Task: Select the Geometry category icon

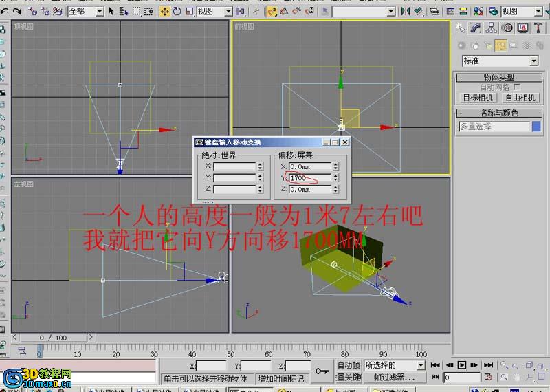Action: point(461,45)
